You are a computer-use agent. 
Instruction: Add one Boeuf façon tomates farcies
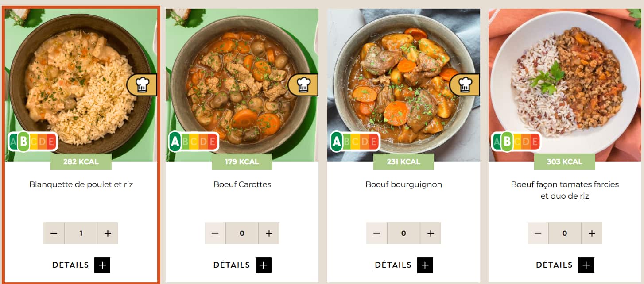591,233
